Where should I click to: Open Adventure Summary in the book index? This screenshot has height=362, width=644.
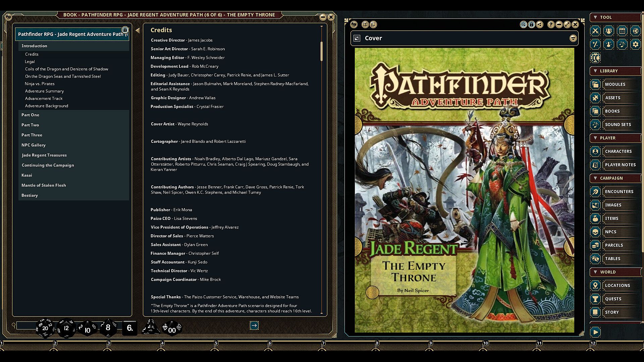click(44, 91)
